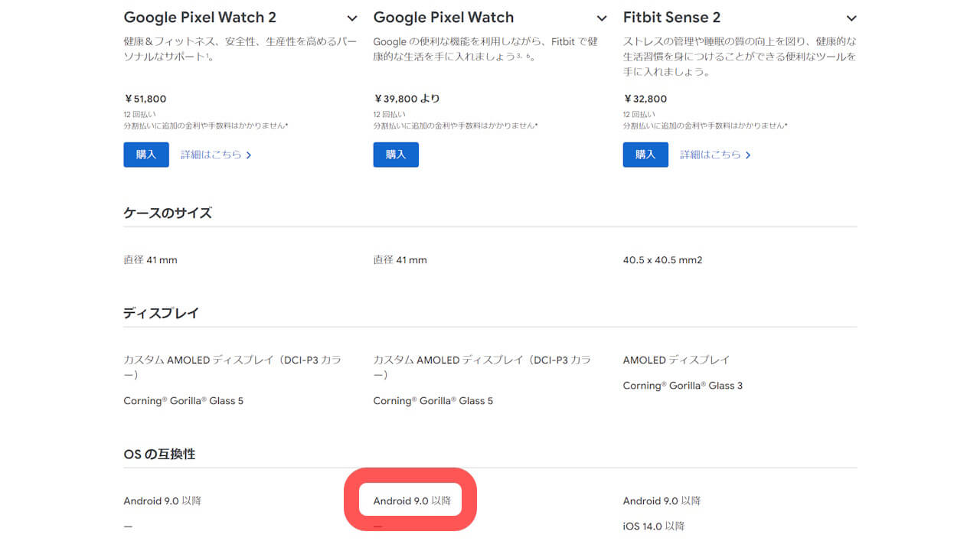The height and width of the screenshot is (551, 980).
Task: Click 購入 button under Google Pixel Watch 2
Action: 145,154
